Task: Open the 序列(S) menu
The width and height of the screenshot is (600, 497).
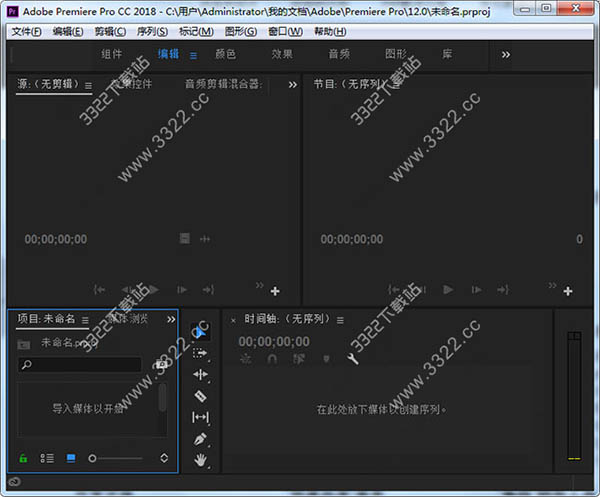Action: point(152,31)
